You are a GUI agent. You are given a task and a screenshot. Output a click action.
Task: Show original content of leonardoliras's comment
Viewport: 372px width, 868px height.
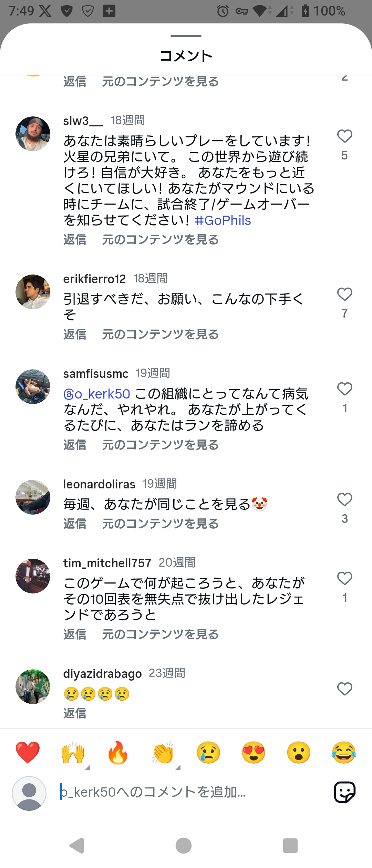tap(160, 524)
